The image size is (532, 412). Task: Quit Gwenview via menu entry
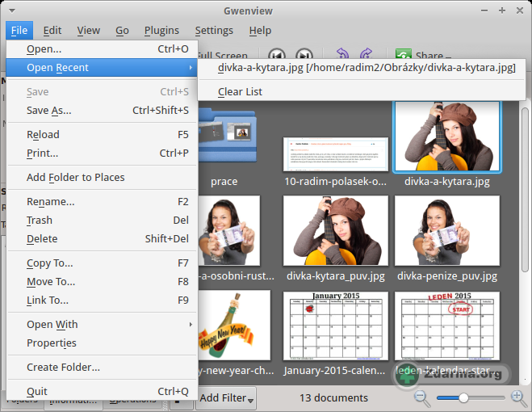pyautogui.click(x=102, y=391)
